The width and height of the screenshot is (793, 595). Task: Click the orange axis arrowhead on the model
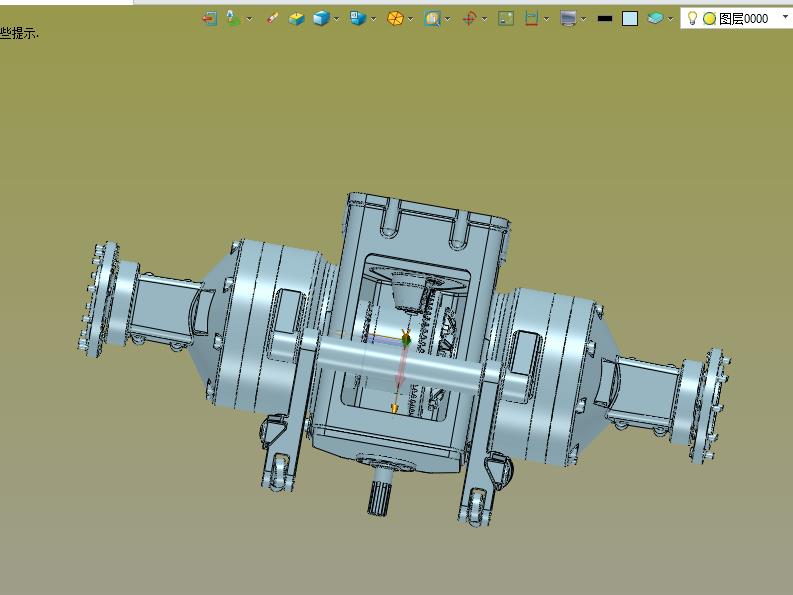coord(394,408)
